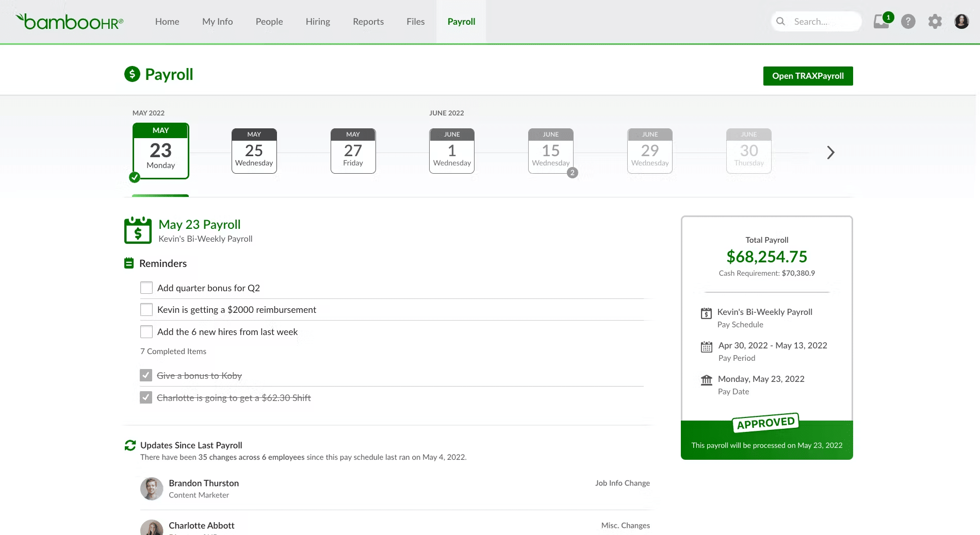Click the May 23 Payroll calendar icon

point(138,230)
